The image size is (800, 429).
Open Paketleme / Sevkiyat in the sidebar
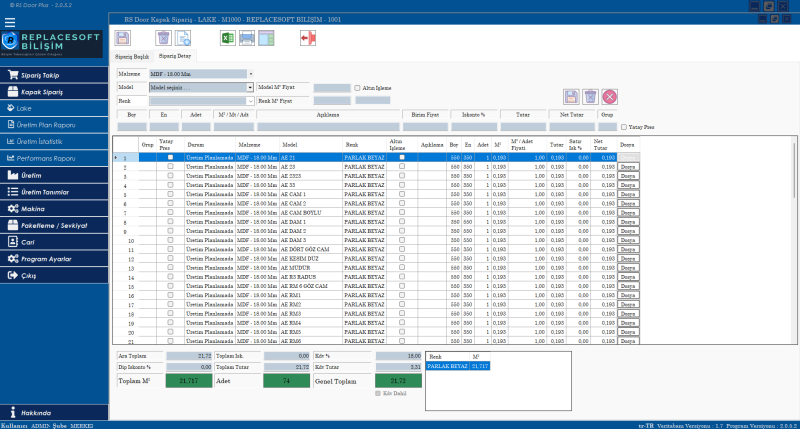click(54, 225)
